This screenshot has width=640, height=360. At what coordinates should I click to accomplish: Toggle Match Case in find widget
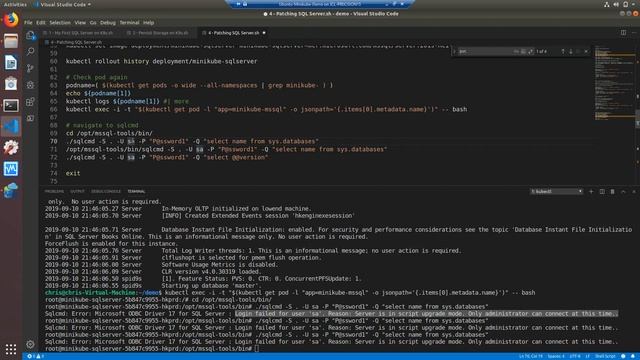516,51
